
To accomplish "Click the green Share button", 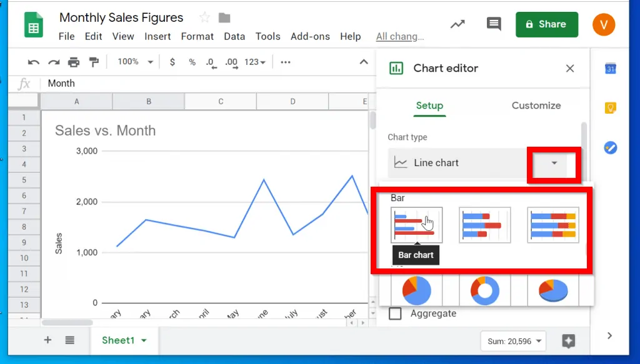I will (x=546, y=24).
